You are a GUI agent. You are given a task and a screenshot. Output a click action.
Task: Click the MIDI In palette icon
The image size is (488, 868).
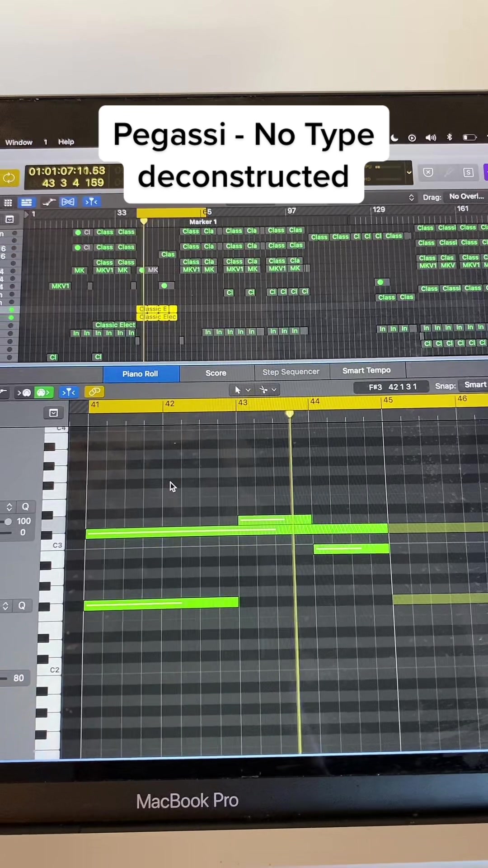pyautogui.click(x=25, y=392)
